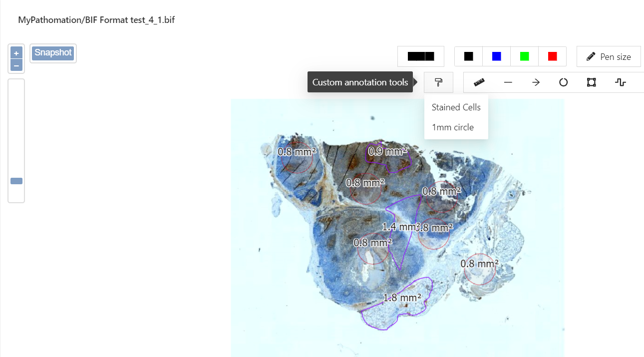The image size is (644, 357).
Task: Click the 1.8 mm² purple annotation label
Action: (402, 298)
